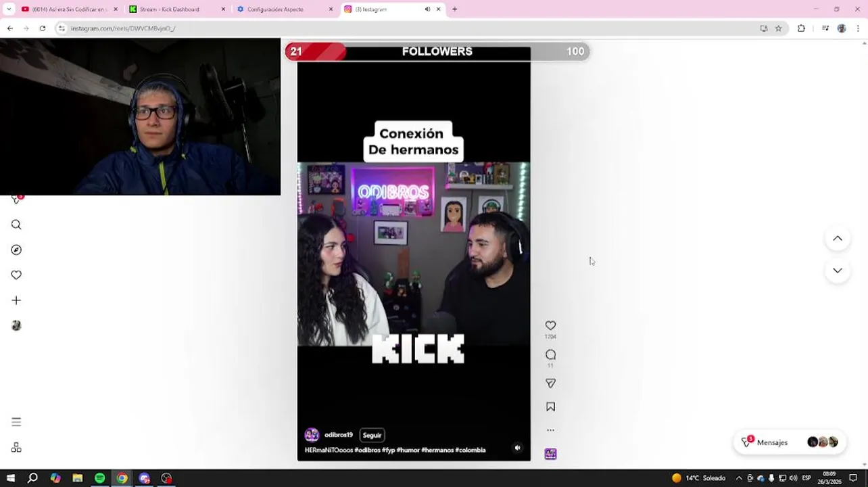Screen dimensions: 868x487
Task: Open Windows taskbar search
Action: 32,478
